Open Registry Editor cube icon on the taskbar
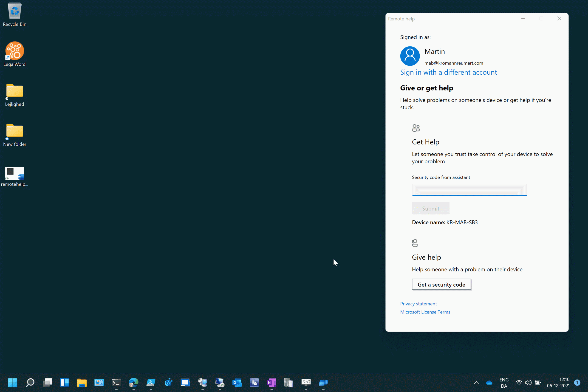Image resolution: width=588 pixels, height=392 pixels. [x=168, y=382]
